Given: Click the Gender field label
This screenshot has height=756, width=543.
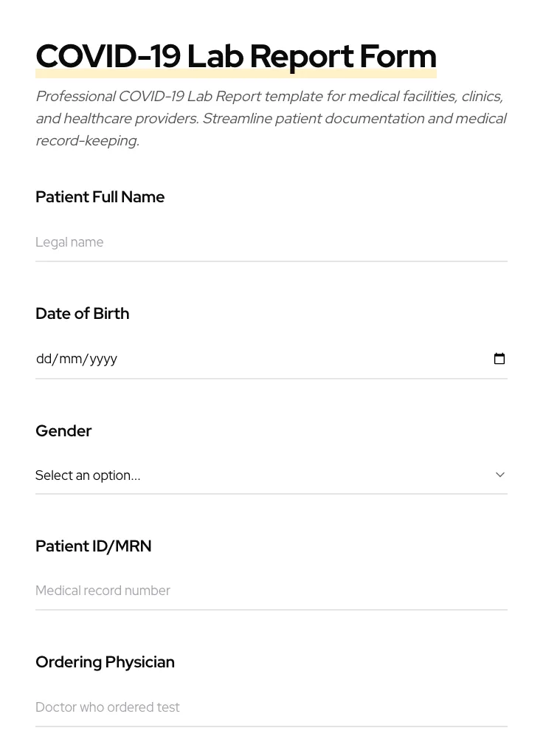Looking at the screenshot, I should point(63,430).
